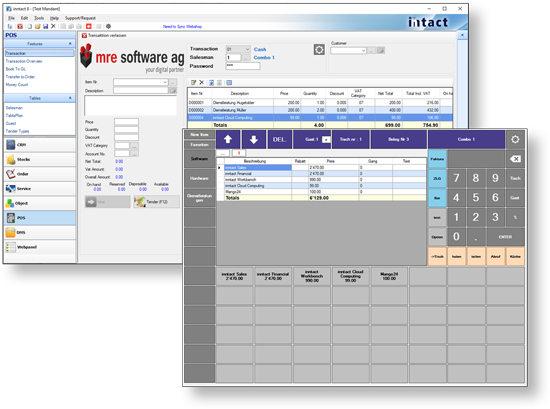The image size is (550, 409).
Task: Click the Mango24 product tile
Action: click(x=389, y=276)
